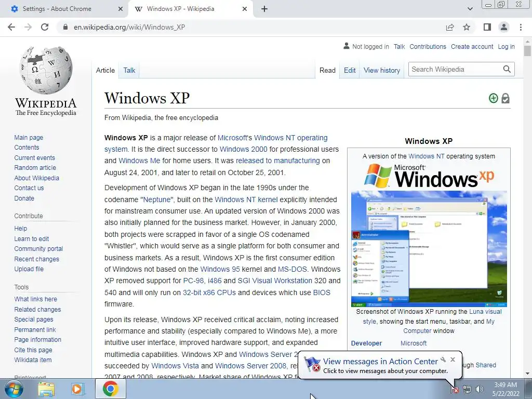Select the Read tab

click(x=327, y=70)
